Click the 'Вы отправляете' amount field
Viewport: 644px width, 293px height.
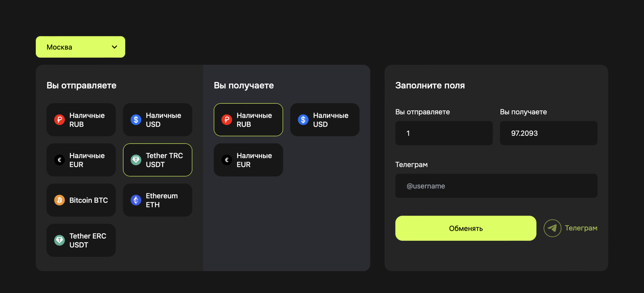coord(444,133)
